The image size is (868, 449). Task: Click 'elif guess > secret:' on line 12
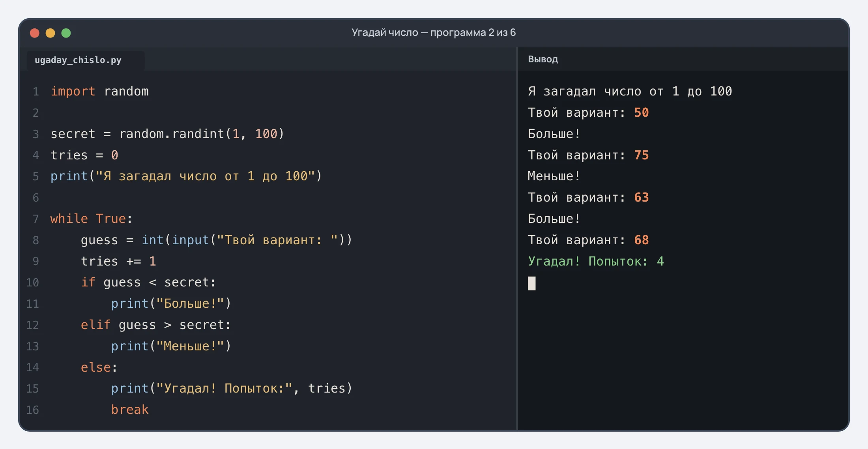pos(156,325)
